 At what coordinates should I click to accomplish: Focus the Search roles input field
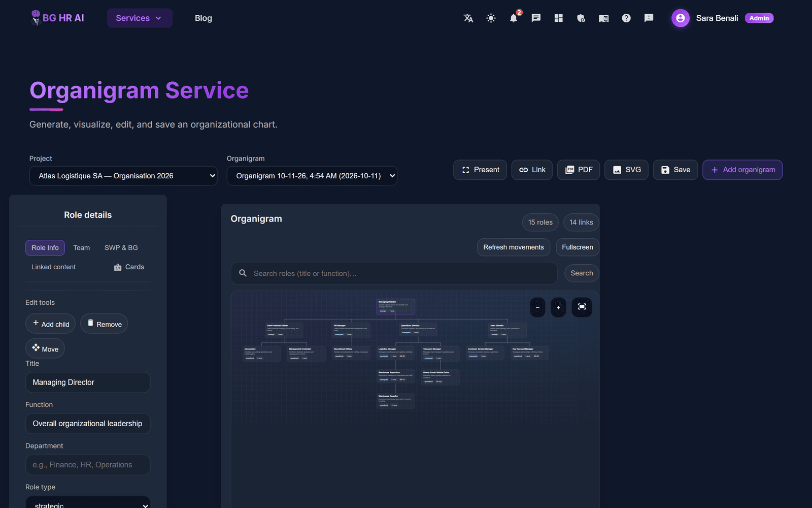[394, 273]
